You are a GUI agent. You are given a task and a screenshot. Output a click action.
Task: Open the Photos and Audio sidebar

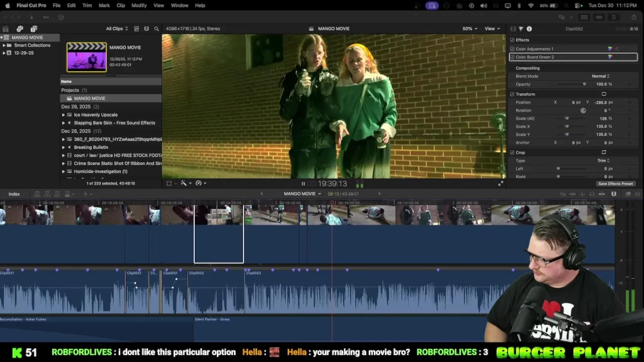pyautogui.click(x=20, y=29)
